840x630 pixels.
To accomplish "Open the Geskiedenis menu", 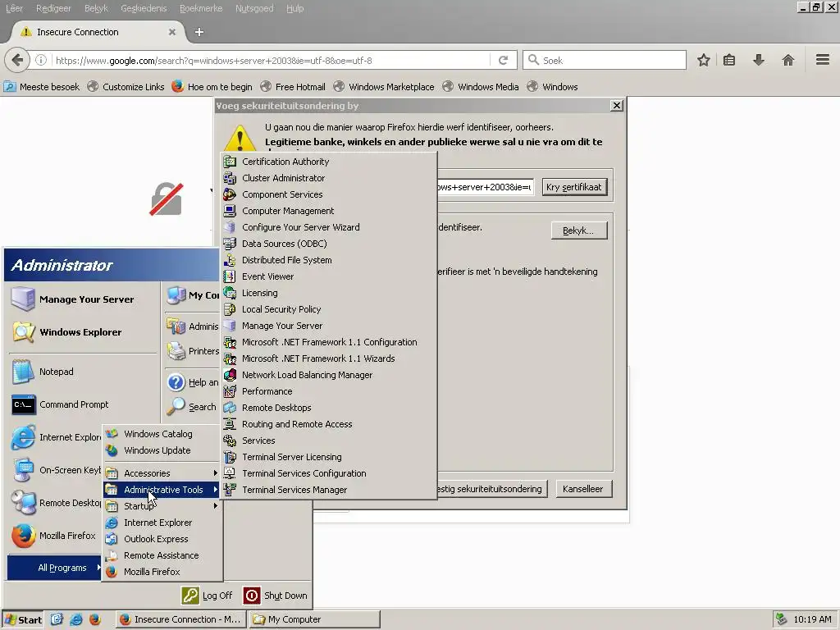I will pos(144,8).
